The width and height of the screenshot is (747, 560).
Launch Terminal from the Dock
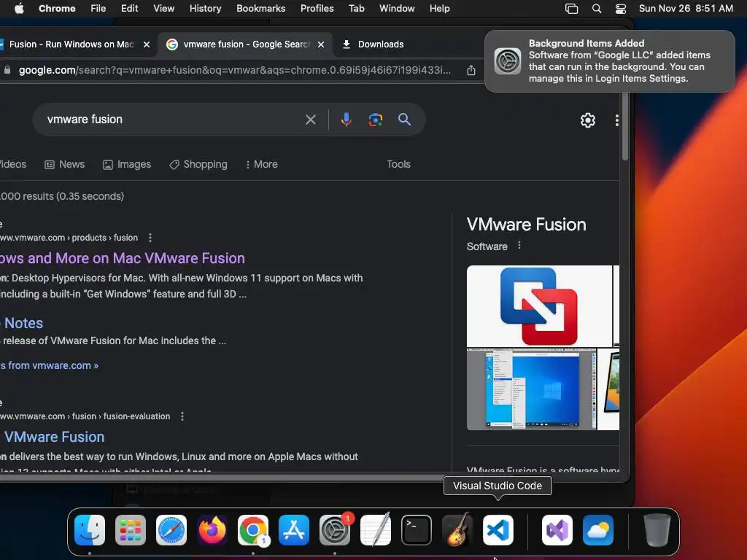click(x=417, y=530)
